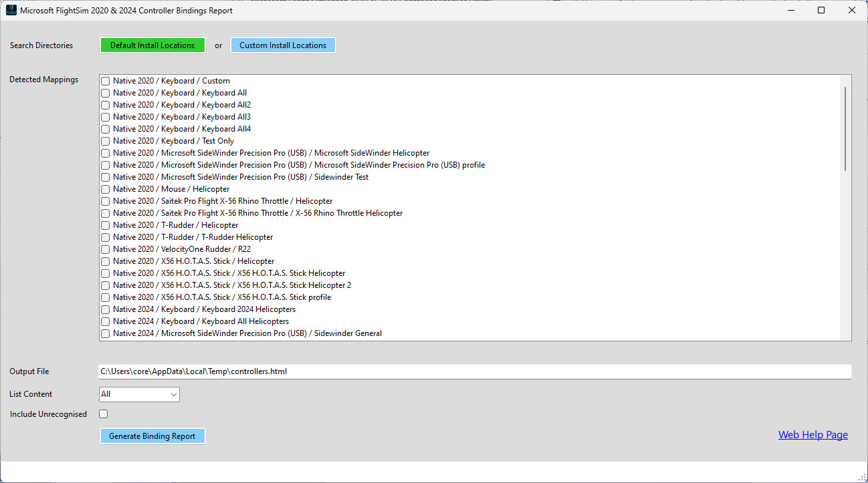Screen dimensions: 868x483
Task: Tick the Keyboard "Test Only" mapping
Action: point(106,141)
